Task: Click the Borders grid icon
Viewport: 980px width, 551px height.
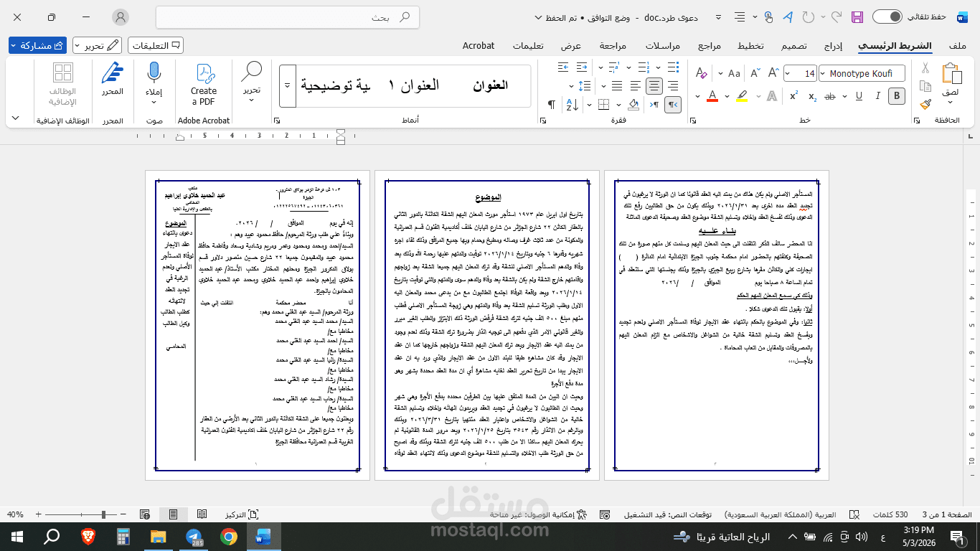Action: (603, 105)
